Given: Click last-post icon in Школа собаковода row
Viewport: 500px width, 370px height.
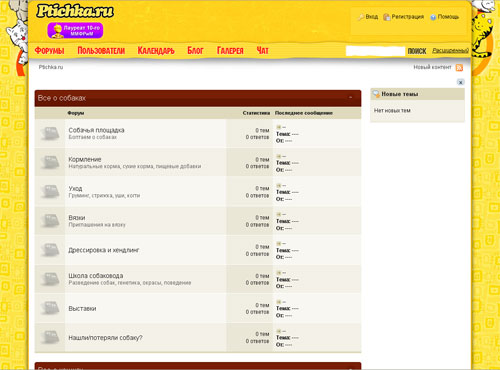Looking at the screenshot, I should (x=279, y=273).
